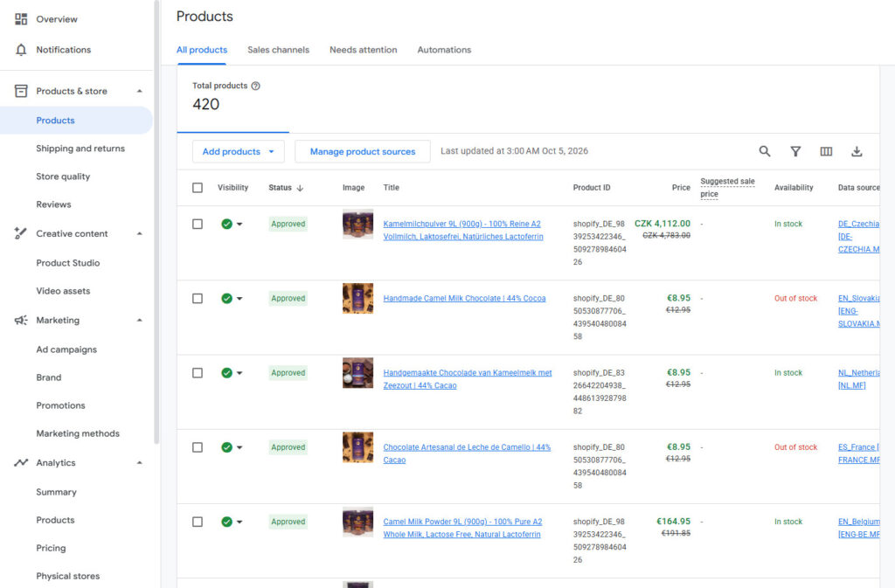Open Store quality in sidebar
This screenshot has height=588, width=895.
click(63, 176)
